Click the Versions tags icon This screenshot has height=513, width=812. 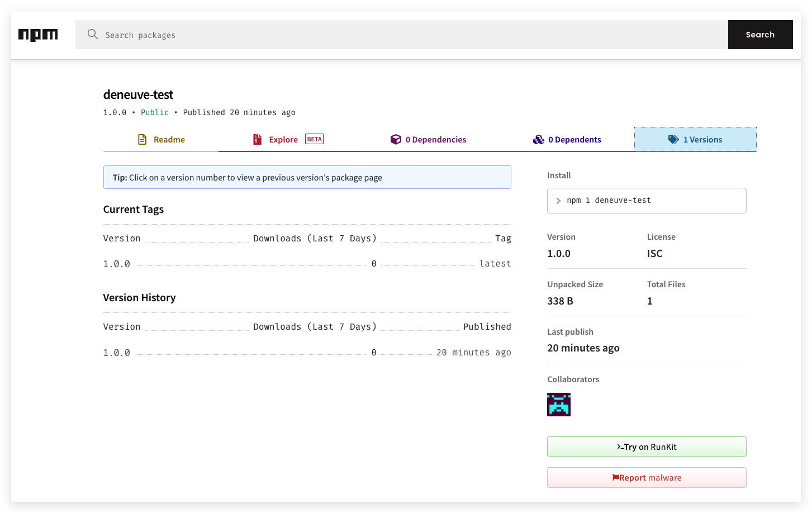tap(674, 139)
